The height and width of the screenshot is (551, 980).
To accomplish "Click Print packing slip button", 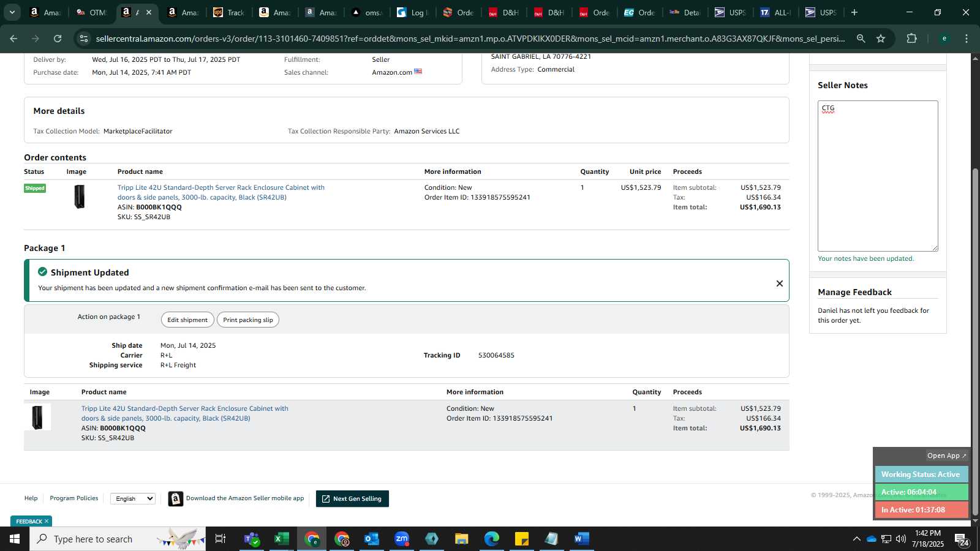I will click(x=248, y=320).
